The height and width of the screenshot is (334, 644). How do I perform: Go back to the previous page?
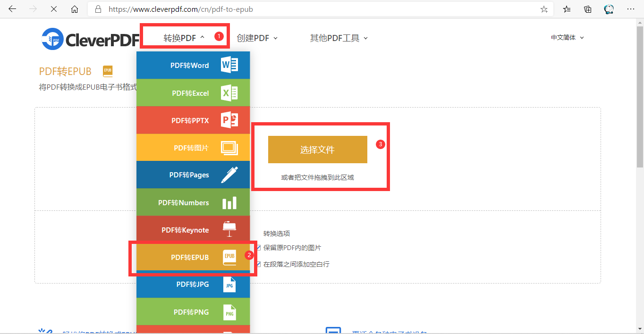coord(12,9)
